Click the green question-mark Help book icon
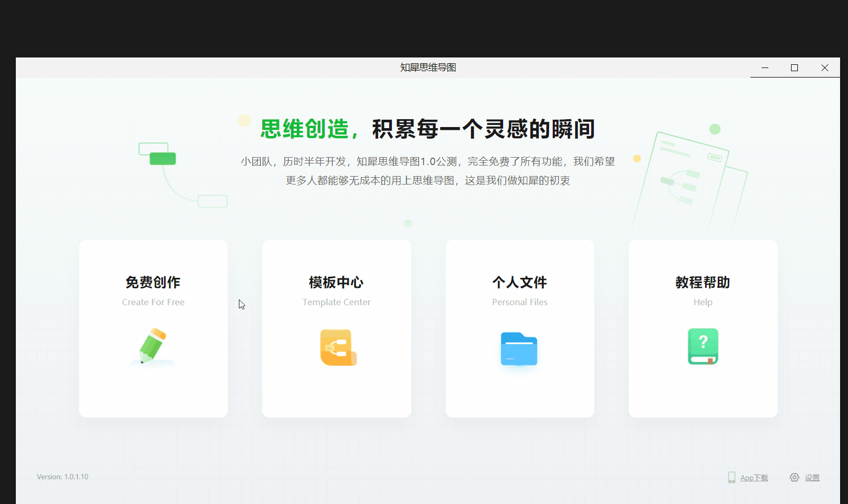This screenshot has width=848, height=504. click(703, 346)
